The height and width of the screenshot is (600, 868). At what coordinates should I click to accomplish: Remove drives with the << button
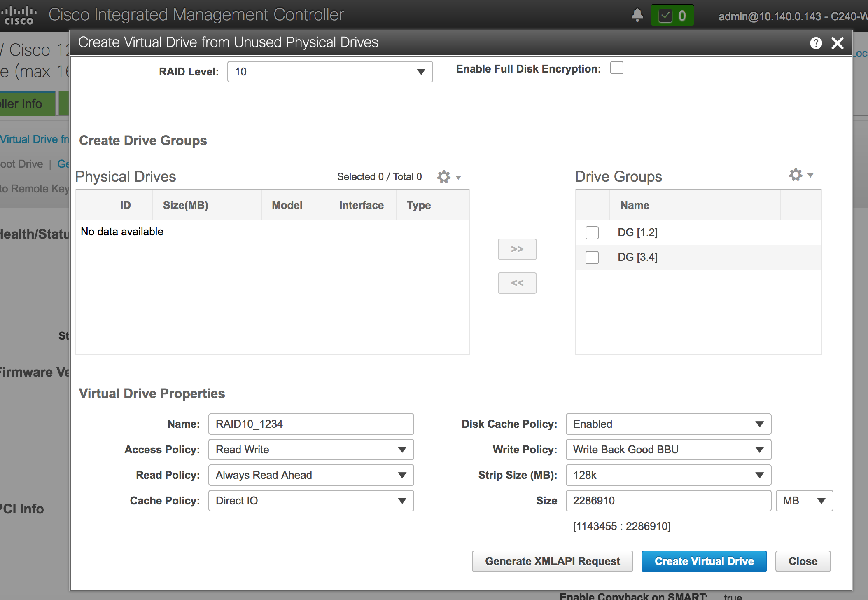pyautogui.click(x=517, y=283)
